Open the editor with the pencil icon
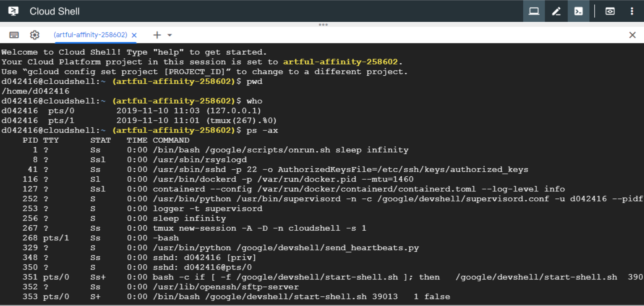644x306 pixels. coord(556,11)
